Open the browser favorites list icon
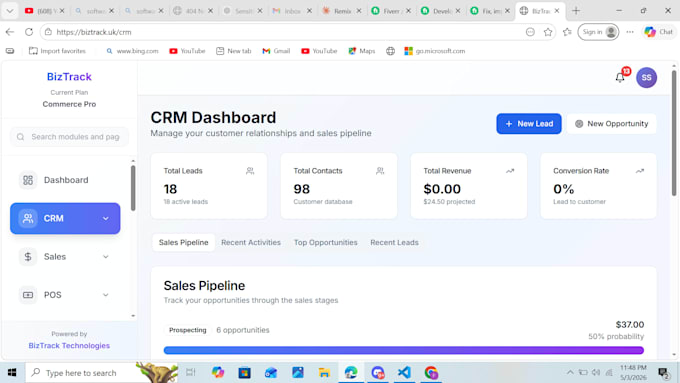 [x=567, y=32]
